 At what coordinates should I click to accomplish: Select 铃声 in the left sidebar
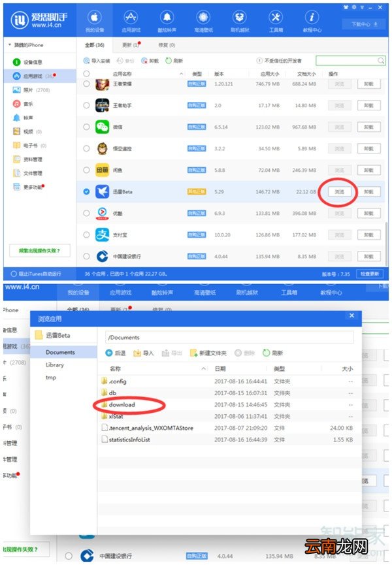[x=23, y=118]
